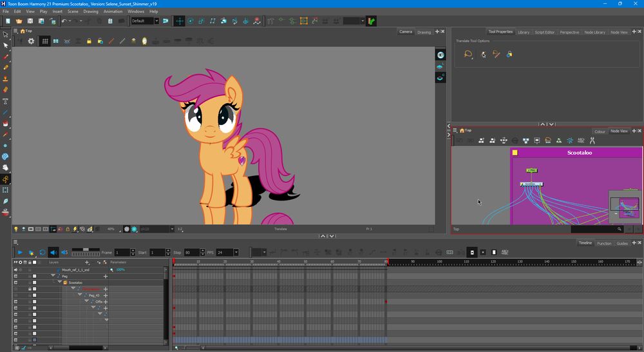Click the Save icon in the file toolbar
Screen dimensions: 644x352
[x=29, y=21]
